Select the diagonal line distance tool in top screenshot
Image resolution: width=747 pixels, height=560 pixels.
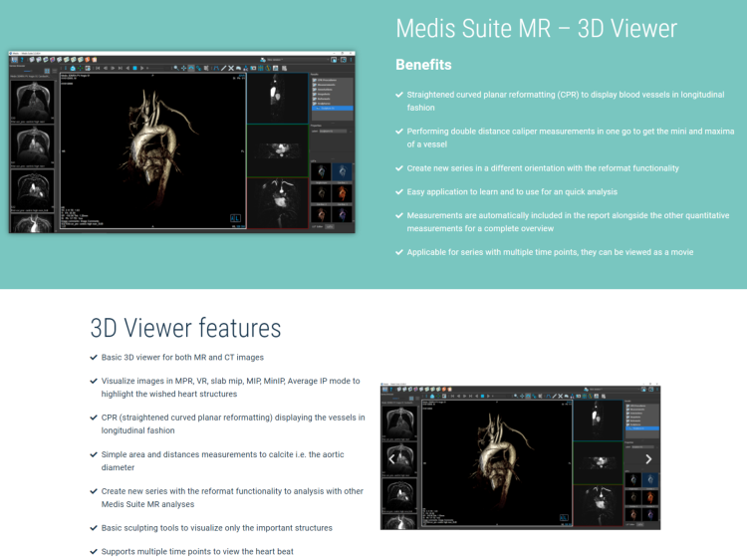tap(223, 68)
